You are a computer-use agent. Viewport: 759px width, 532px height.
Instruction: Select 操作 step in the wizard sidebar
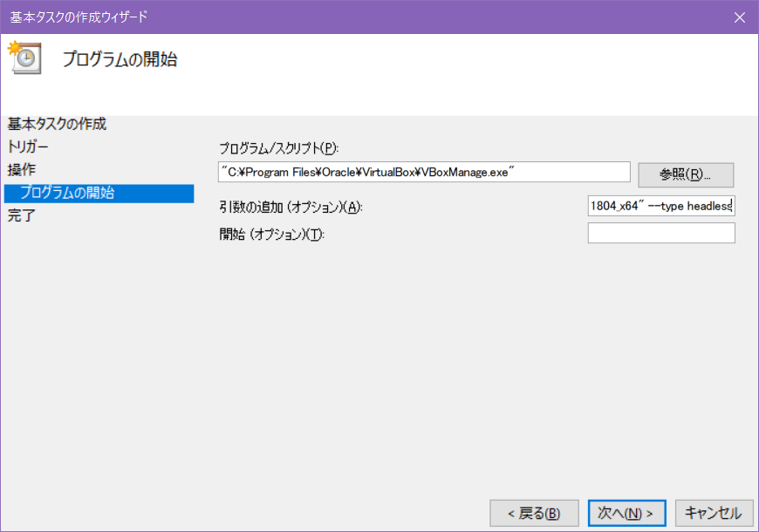[x=19, y=169]
